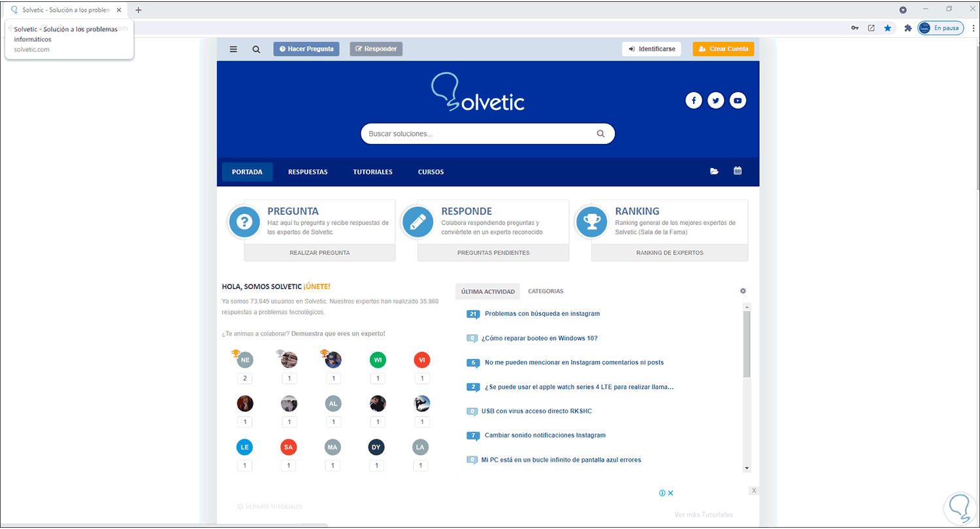
Task: Click the ad info icon
Action: pyautogui.click(x=662, y=493)
